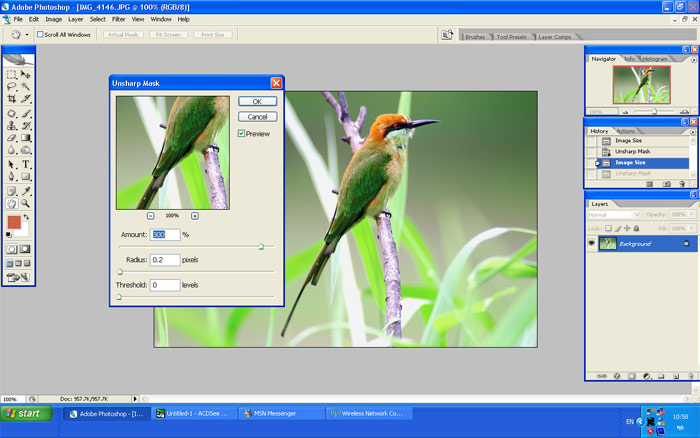The width and height of the screenshot is (700, 438).
Task: Select the Slice tool
Action: (25, 99)
